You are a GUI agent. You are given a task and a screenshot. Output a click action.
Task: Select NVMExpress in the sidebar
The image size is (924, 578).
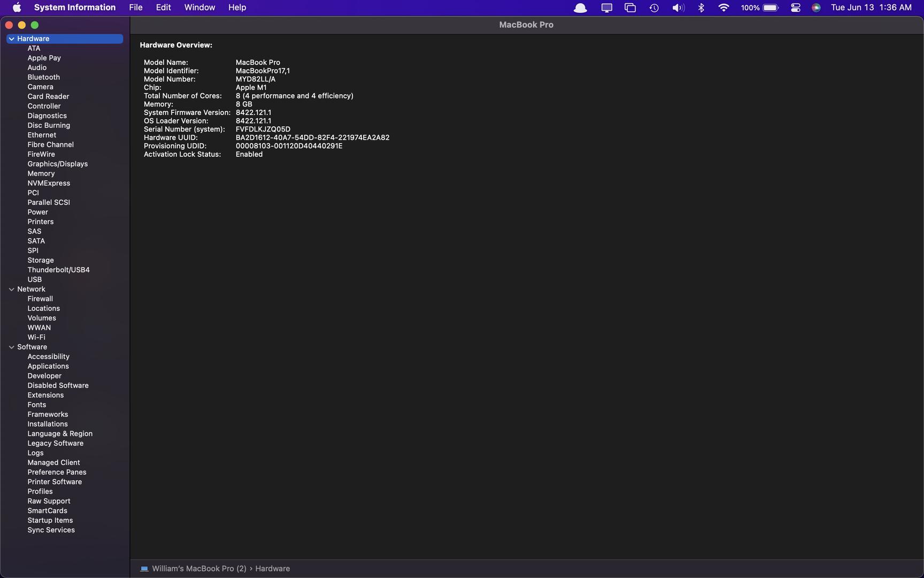click(49, 183)
